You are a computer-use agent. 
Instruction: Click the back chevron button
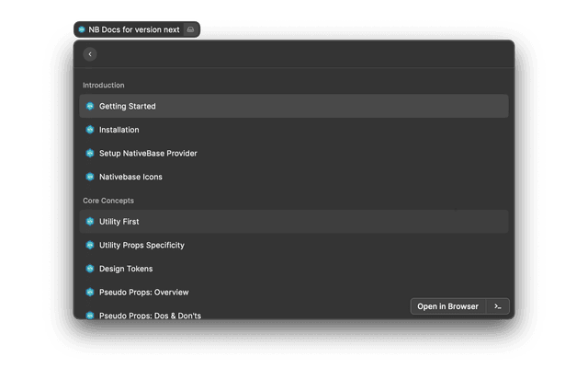(90, 54)
